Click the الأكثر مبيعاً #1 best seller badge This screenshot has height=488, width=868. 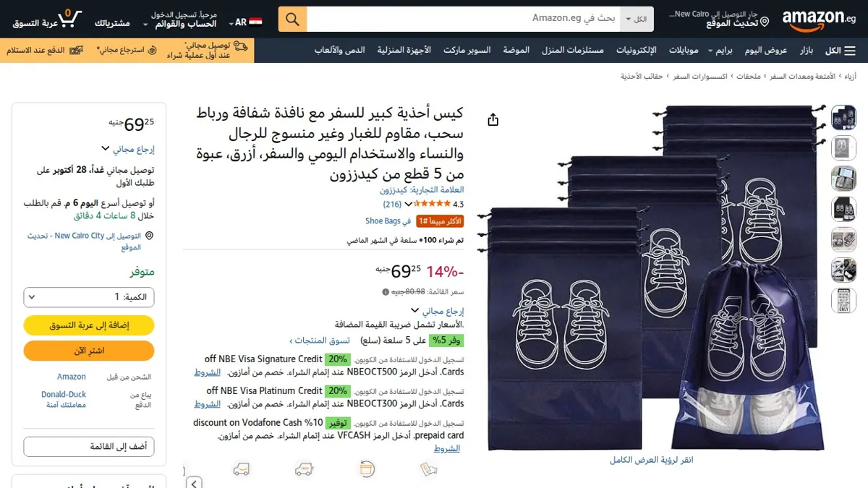pos(440,221)
